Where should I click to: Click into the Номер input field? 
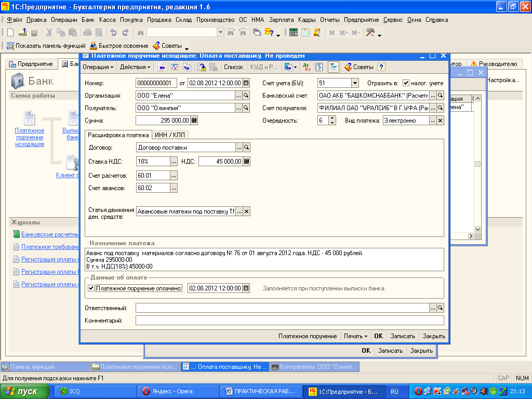(x=156, y=83)
